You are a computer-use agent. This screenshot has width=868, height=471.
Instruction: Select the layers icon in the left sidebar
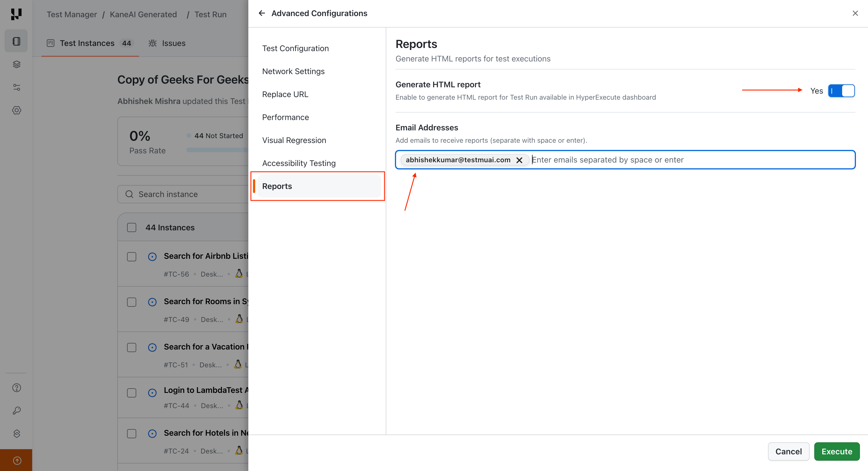(16, 64)
